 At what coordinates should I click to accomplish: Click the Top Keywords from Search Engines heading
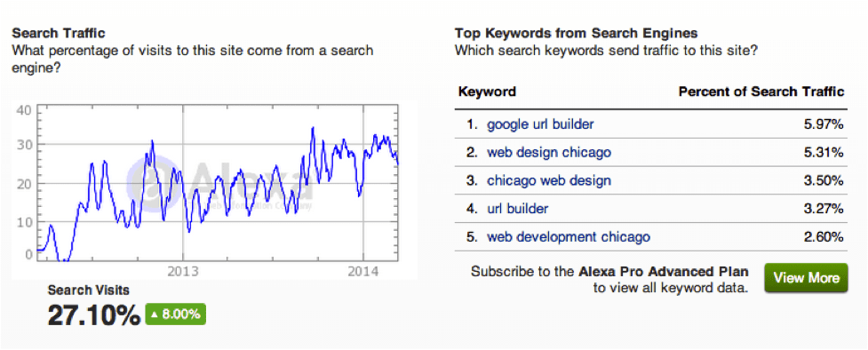(577, 34)
